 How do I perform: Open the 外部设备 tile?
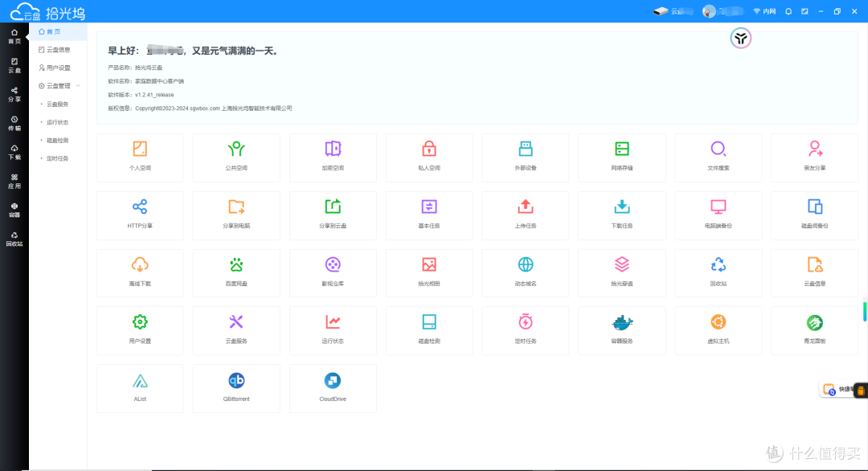coord(526,158)
